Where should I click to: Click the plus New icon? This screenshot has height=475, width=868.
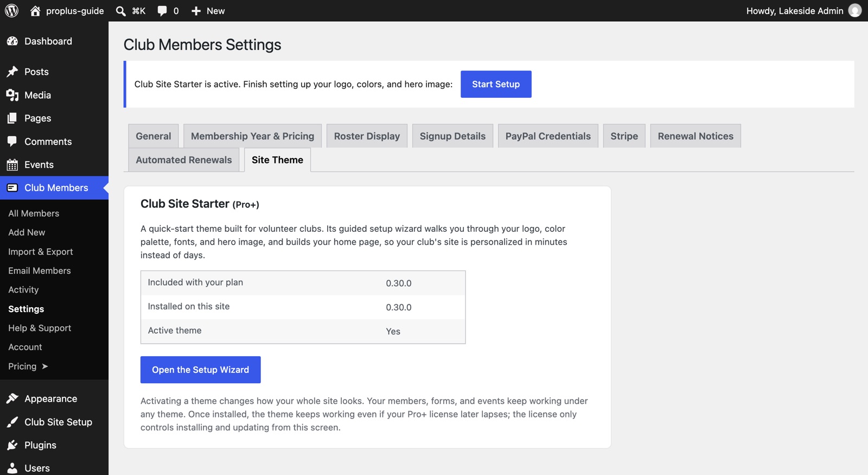(x=196, y=11)
